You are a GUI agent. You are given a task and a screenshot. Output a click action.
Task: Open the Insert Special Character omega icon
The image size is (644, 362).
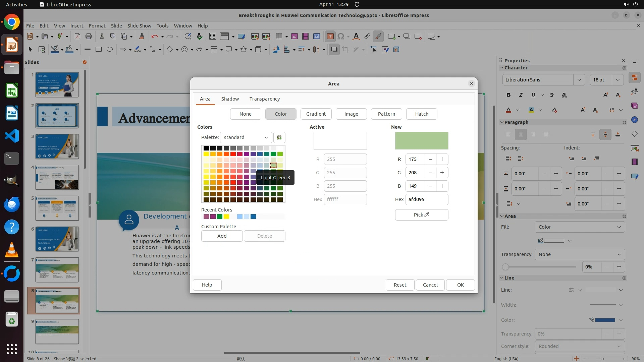[341, 37]
